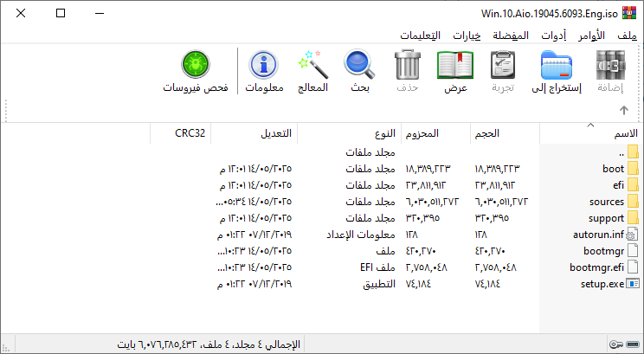Select the support folder icon

click(x=633, y=217)
